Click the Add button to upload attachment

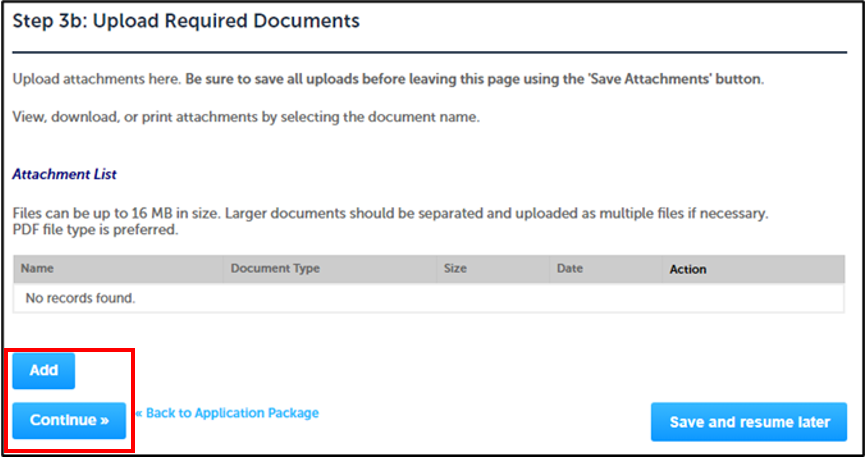pyautogui.click(x=43, y=370)
